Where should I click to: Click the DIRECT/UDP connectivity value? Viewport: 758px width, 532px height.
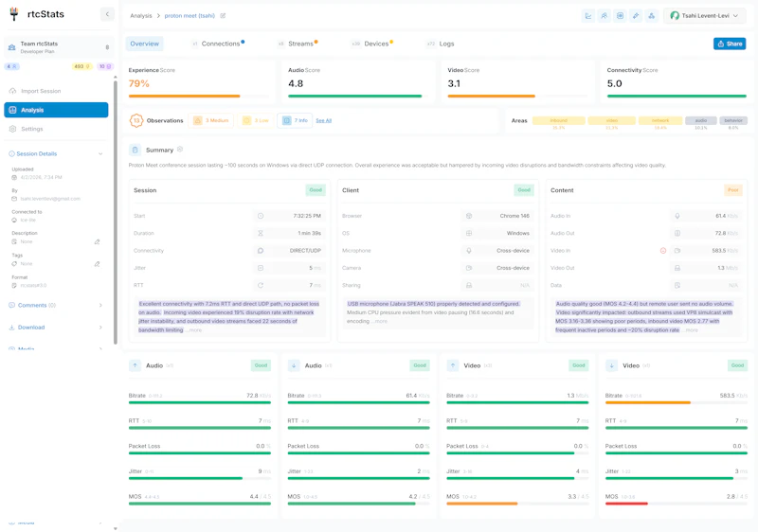point(305,251)
